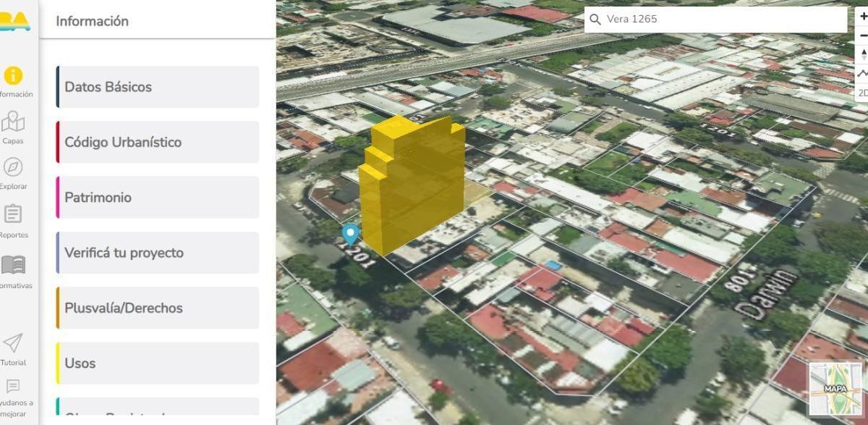Image resolution: width=868 pixels, height=425 pixels.
Task: Expand the Código Urbanístico section
Action: [x=158, y=142]
